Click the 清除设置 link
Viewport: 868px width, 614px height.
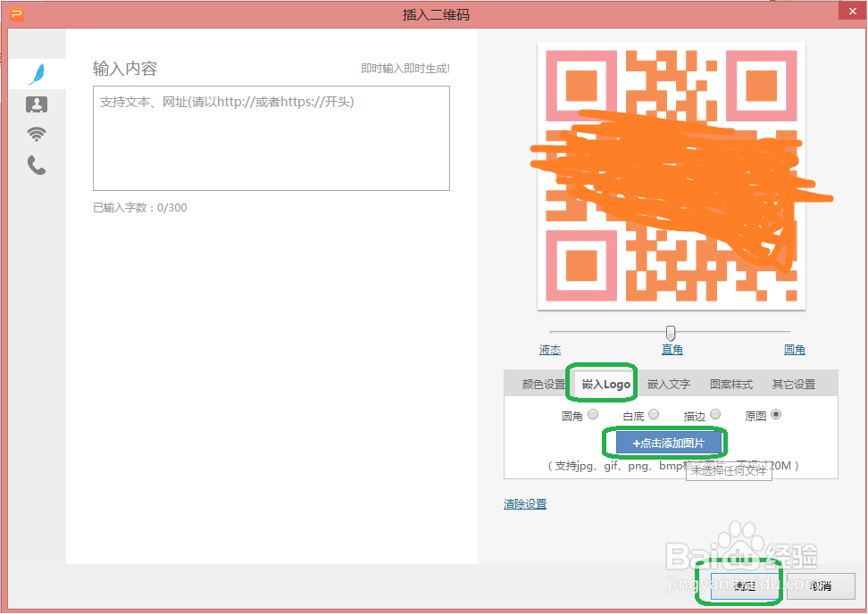tap(525, 504)
